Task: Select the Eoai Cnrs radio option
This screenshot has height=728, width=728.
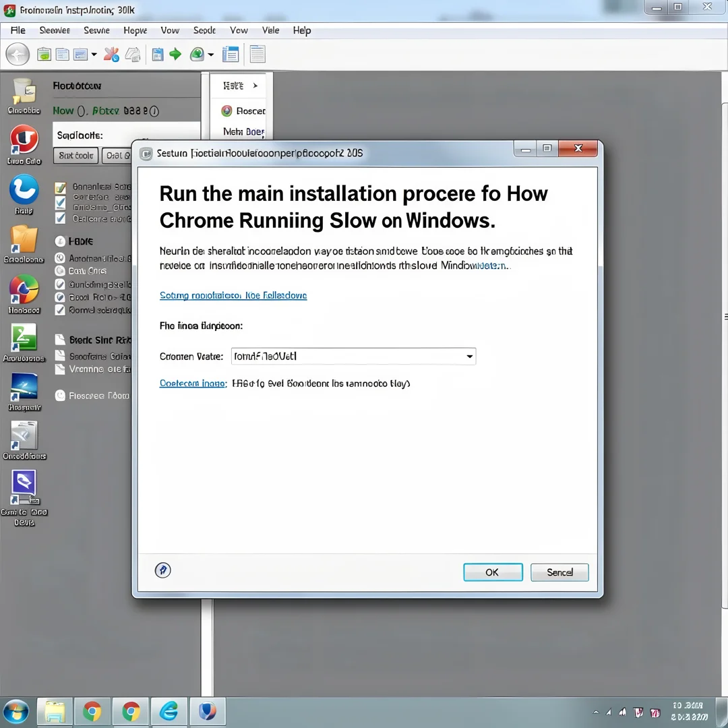Action: 60,271
